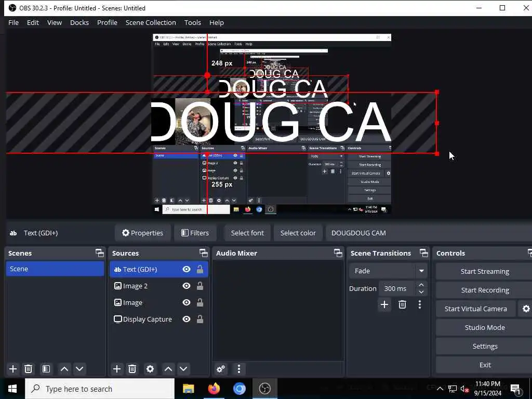The width and height of the screenshot is (532, 399).
Task: Click Start Streaming button
Action: click(x=485, y=271)
